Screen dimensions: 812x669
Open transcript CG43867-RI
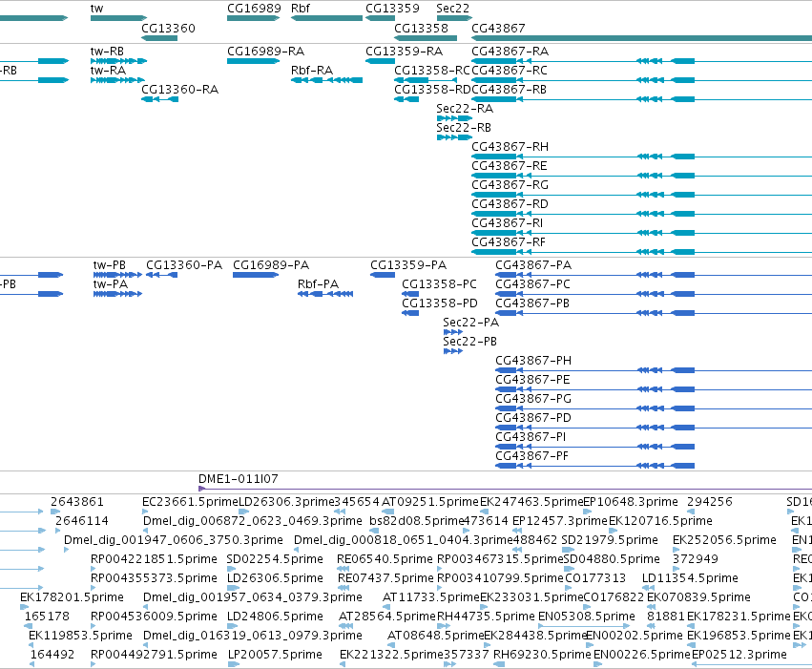[x=507, y=223]
